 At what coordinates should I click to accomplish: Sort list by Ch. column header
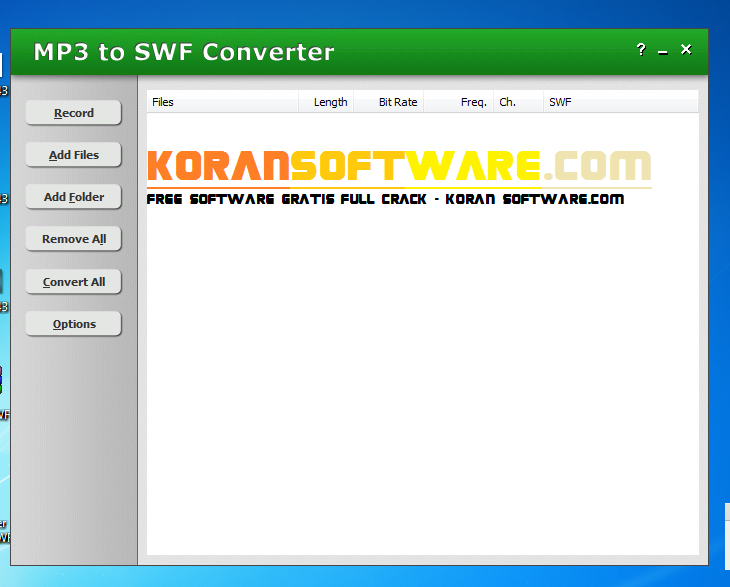tap(518, 102)
